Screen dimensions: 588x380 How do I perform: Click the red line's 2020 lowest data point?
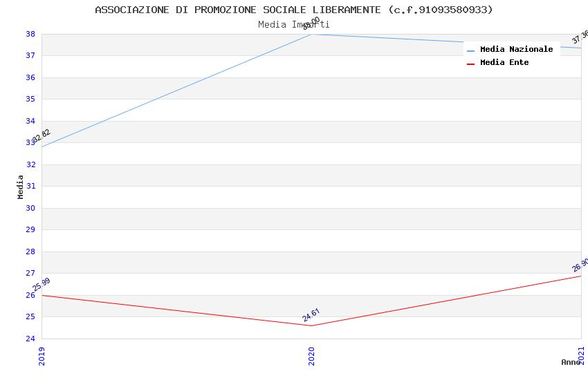[311, 325]
